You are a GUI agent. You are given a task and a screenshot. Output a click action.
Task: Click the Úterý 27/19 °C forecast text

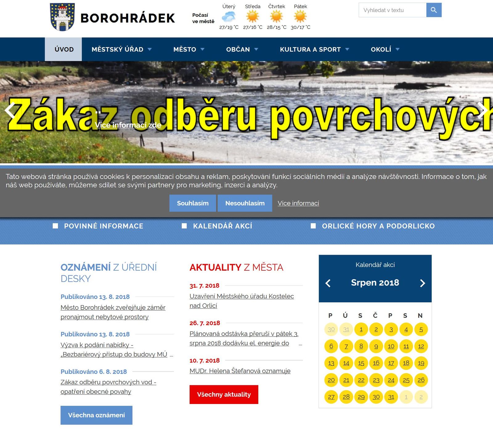click(x=229, y=27)
